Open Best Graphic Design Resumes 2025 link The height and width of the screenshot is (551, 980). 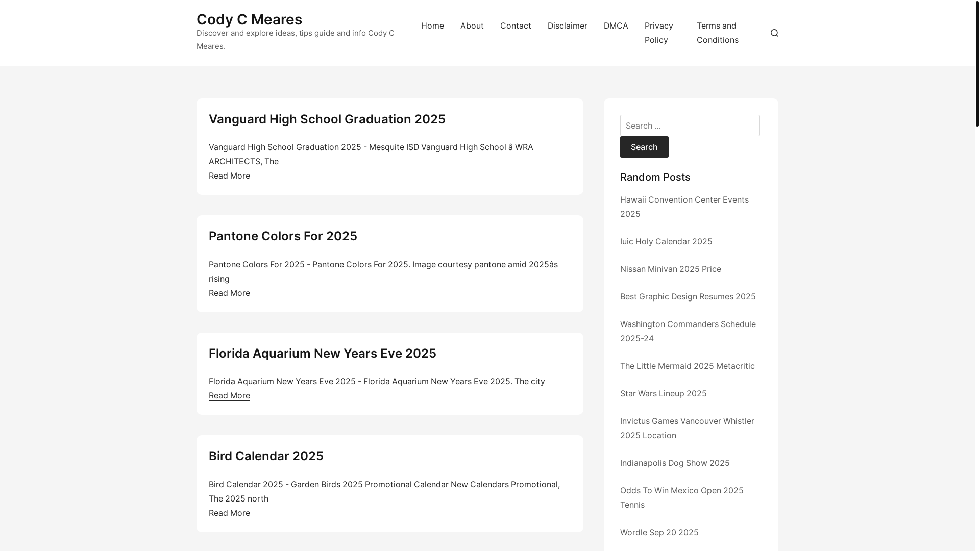click(688, 296)
